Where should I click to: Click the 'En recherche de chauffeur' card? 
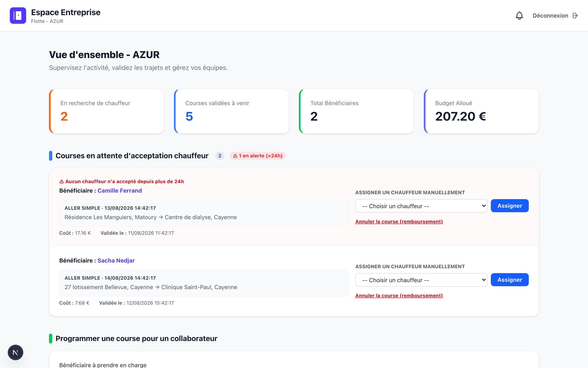[106, 111]
